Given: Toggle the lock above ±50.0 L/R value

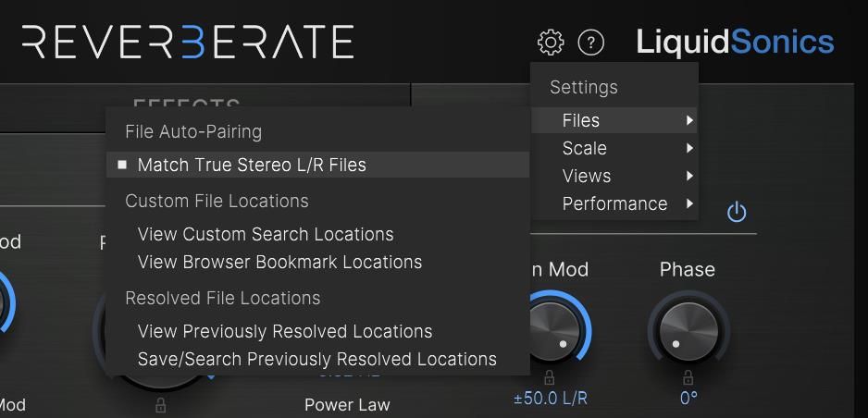Looking at the screenshot, I should [549, 377].
